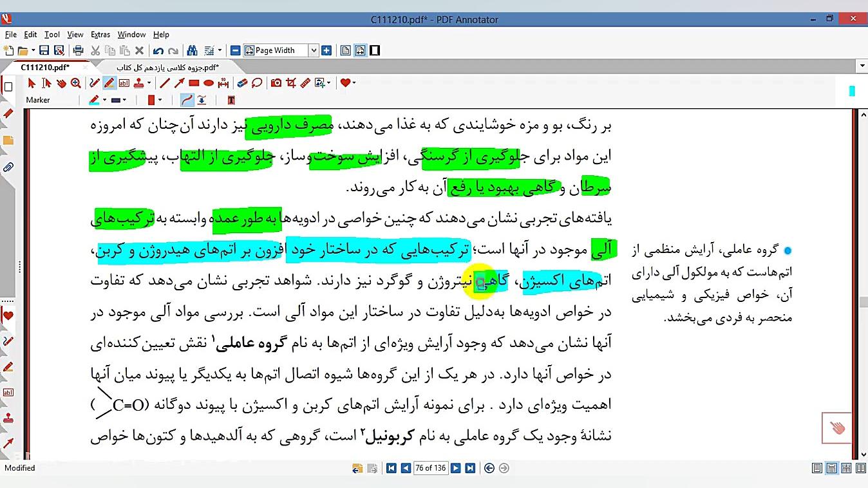Expand the stamp tool dropdown arrow
868x488 pixels.
click(149, 83)
